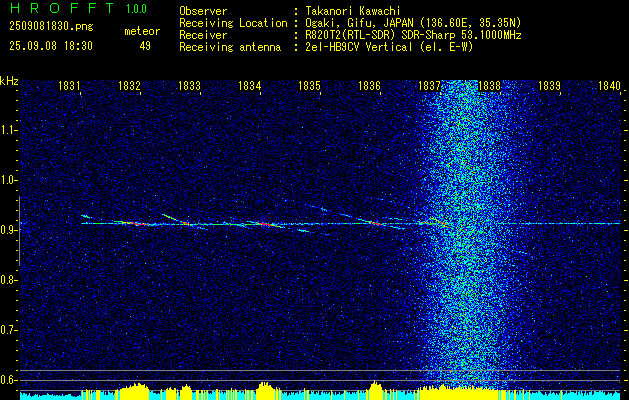Click the Receiving Location value Ogaki, Gifu
629x400 pixels.
click(412, 23)
